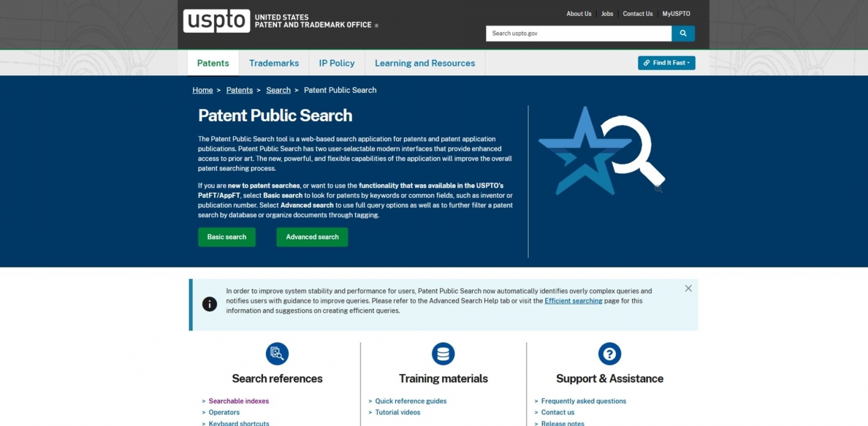868x426 pixels.
Task: Open the Efficient searching link
Action: coord(573,301)
